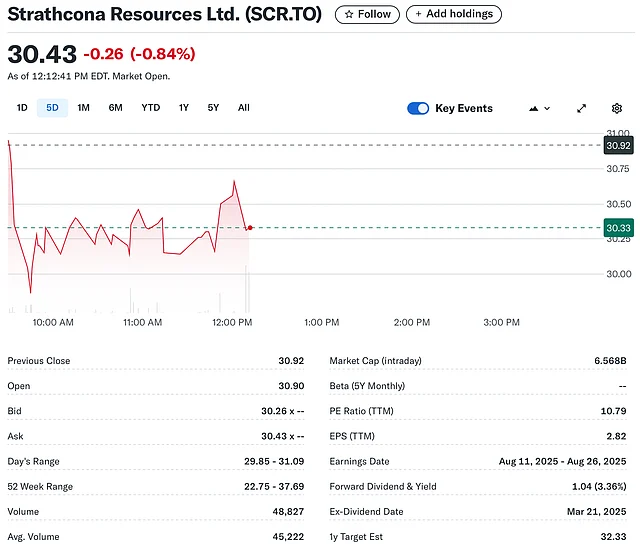The image size is (640, 556).
Task: Click the Previous Close value 30.92
Action: [291, 361]
